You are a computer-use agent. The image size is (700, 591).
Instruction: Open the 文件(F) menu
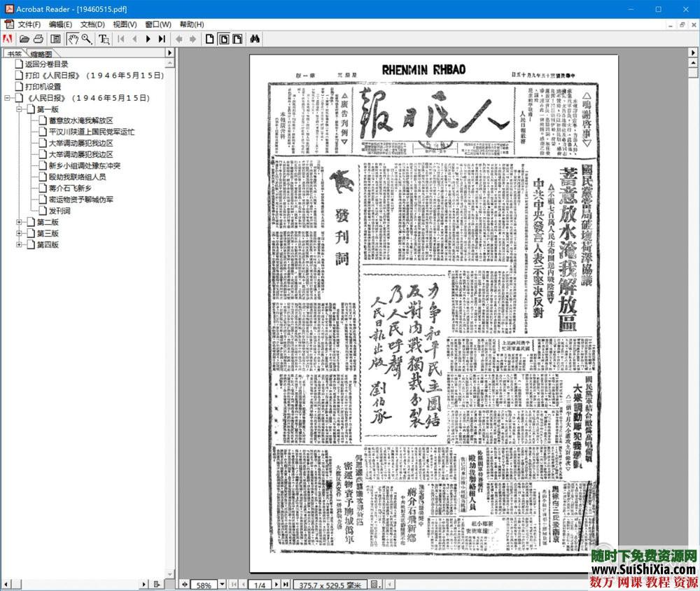point(27,24)
